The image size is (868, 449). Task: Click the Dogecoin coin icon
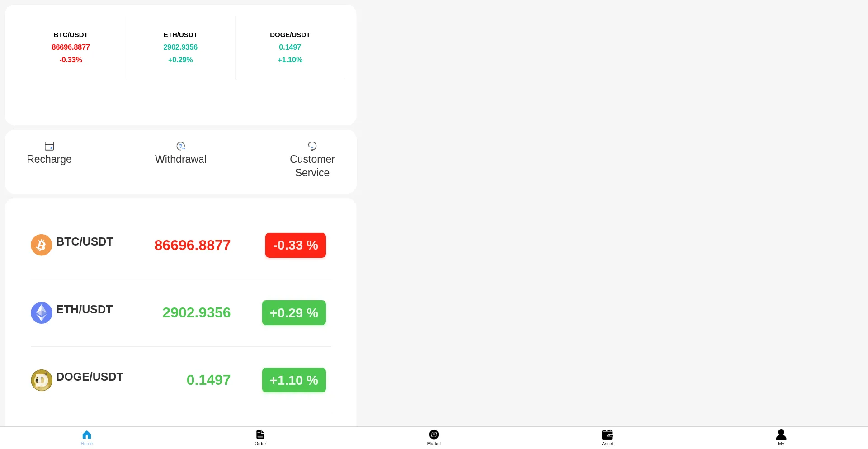click(41, 380)
